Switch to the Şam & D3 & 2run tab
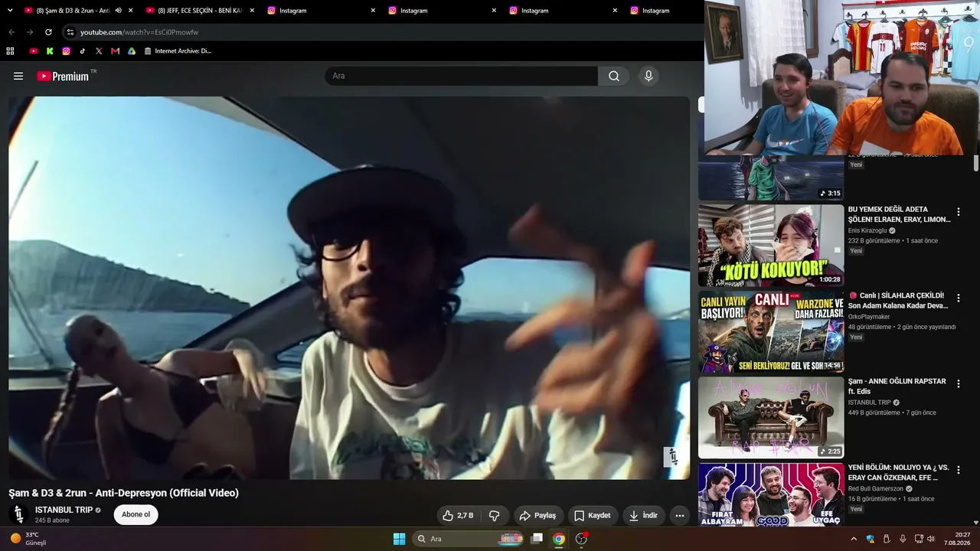The image size is (980, 551). tap(73, 11)
